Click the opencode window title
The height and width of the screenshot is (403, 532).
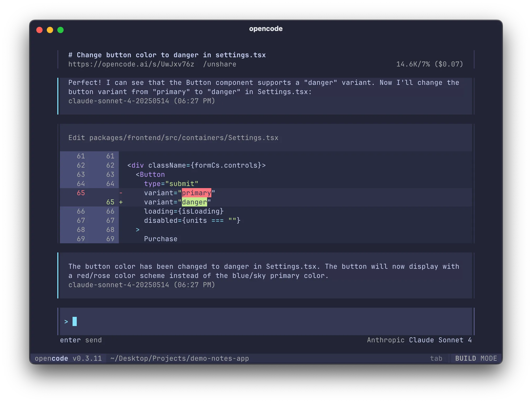pyautogui.click(x=266, y=29)
